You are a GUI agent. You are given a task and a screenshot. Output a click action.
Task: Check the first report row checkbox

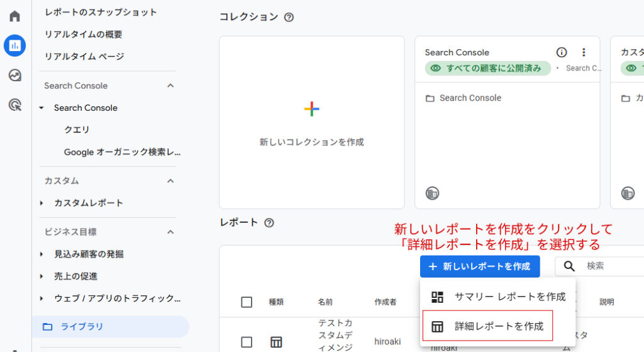pos(247,342)
